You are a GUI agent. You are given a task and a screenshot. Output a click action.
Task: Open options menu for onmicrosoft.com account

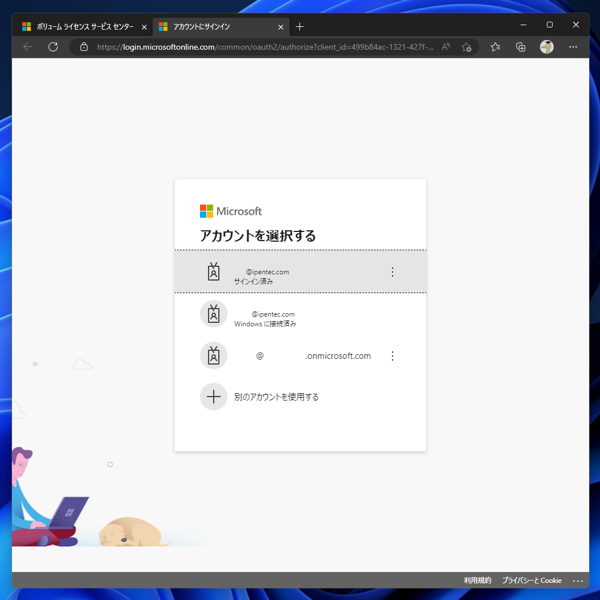[392, 356]
